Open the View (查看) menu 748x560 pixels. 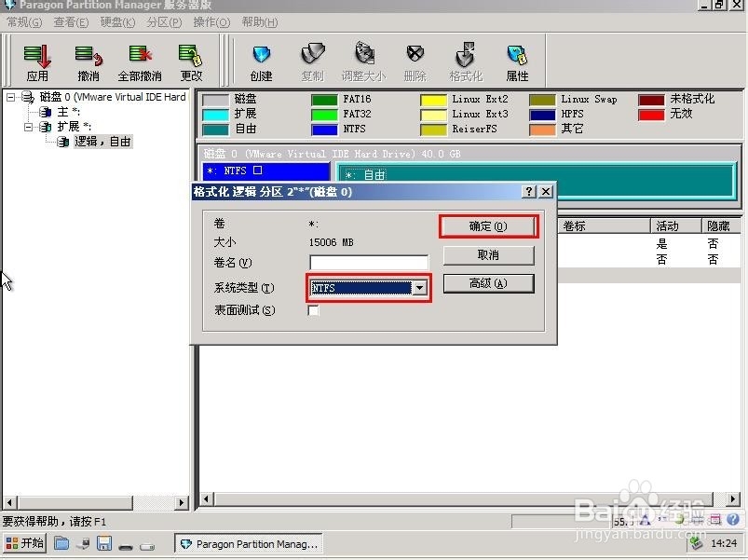pos(71,22)
